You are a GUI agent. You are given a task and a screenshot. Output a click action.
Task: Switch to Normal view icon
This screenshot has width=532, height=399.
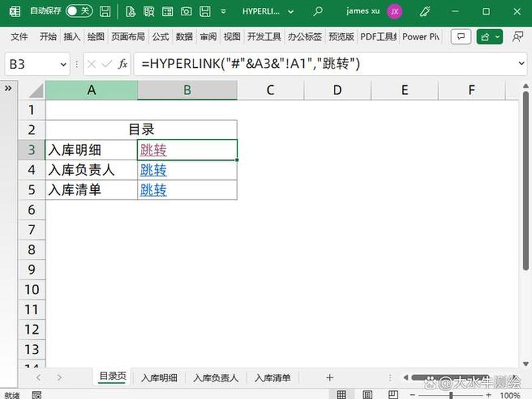(341, 394)
